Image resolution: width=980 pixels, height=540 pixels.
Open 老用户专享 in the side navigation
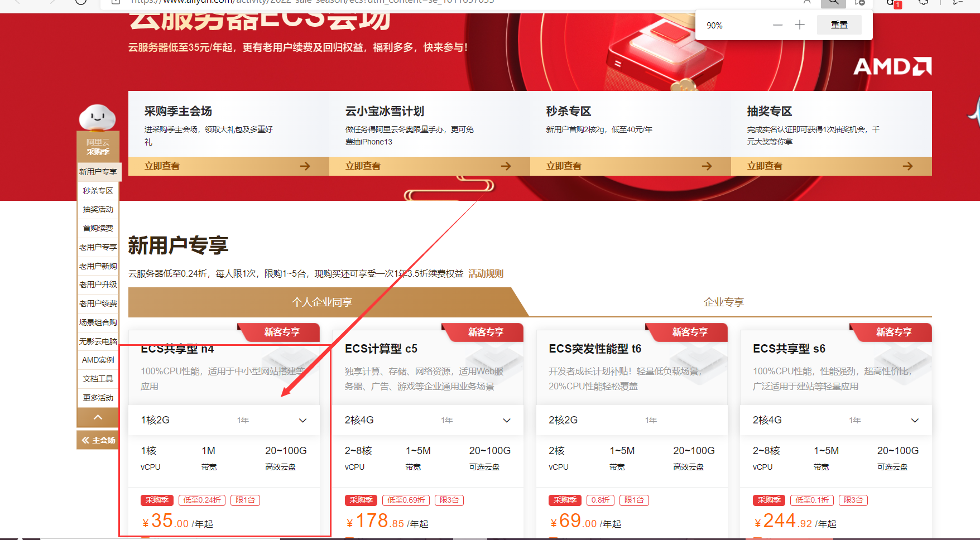(98, 247)
